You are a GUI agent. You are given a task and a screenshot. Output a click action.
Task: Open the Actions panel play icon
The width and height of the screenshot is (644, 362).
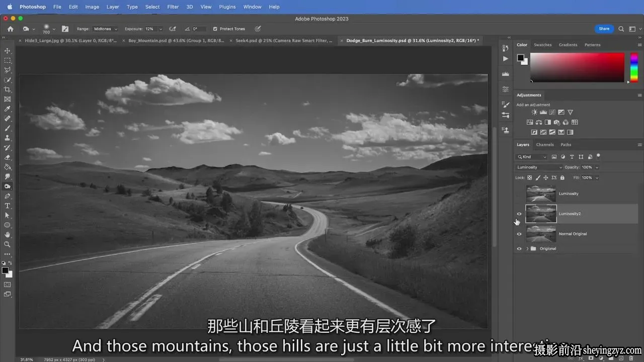pyautogui.click(x=506, y=59)
